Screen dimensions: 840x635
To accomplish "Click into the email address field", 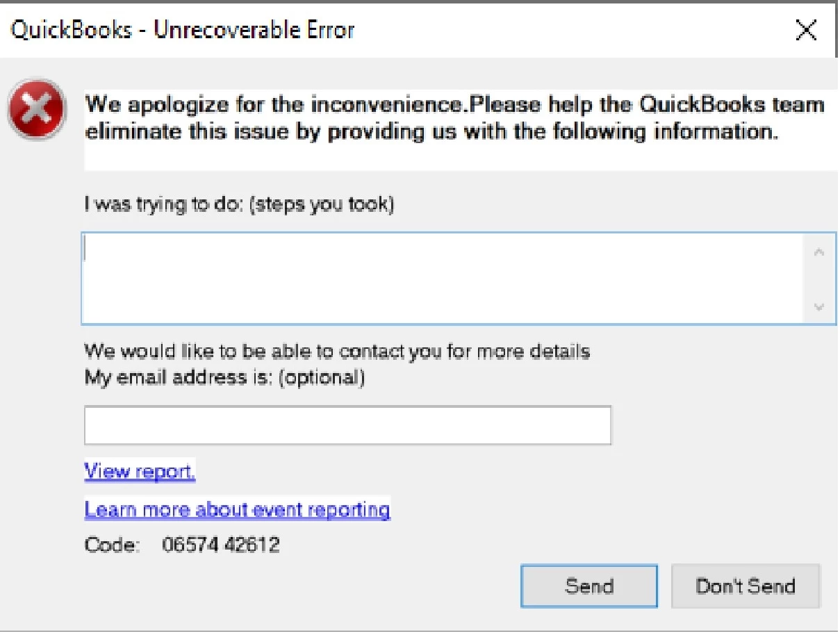I will 347,425.
